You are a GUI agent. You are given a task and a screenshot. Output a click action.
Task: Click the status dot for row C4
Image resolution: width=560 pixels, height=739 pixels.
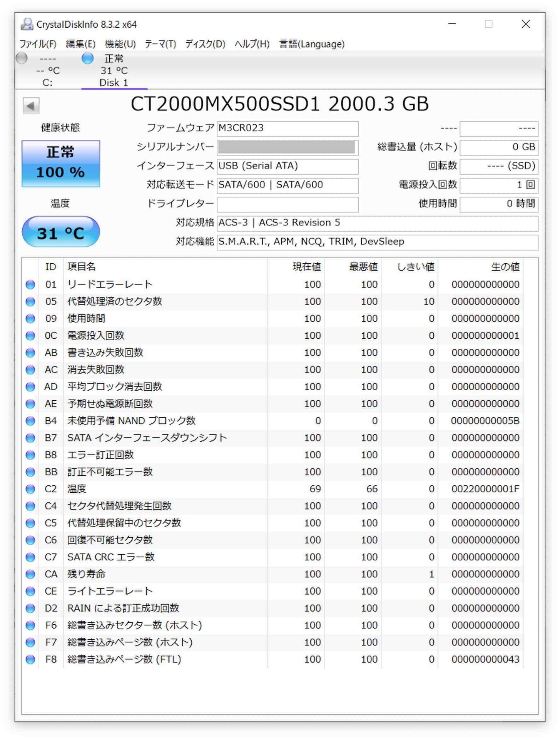(x=30, y=506)
